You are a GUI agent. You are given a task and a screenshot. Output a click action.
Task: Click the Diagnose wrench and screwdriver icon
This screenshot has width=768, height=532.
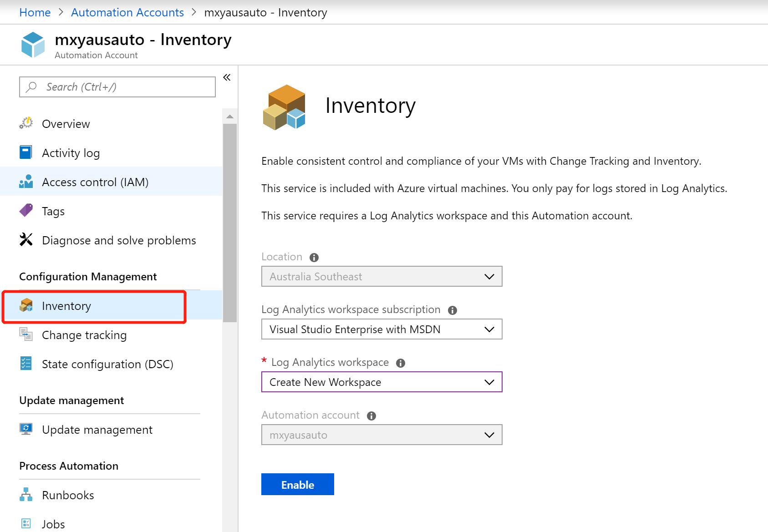click(x=26, y=239)
